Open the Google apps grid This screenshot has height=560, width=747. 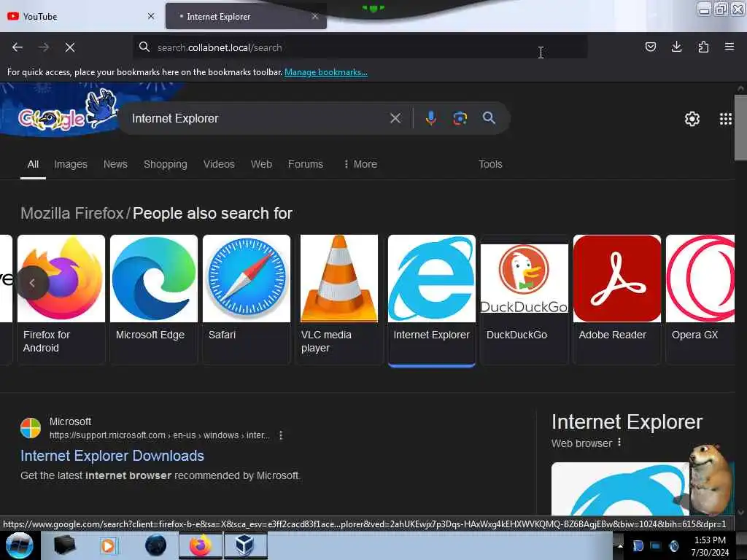click(726, 119)
